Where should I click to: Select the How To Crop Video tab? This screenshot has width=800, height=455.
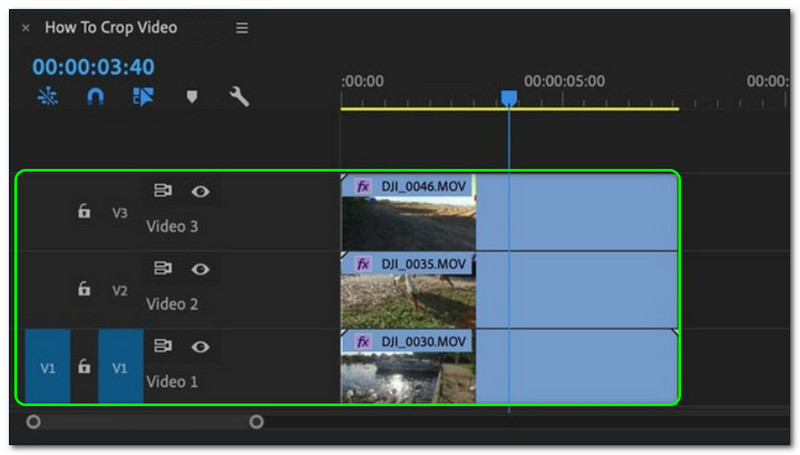point(110,28)
